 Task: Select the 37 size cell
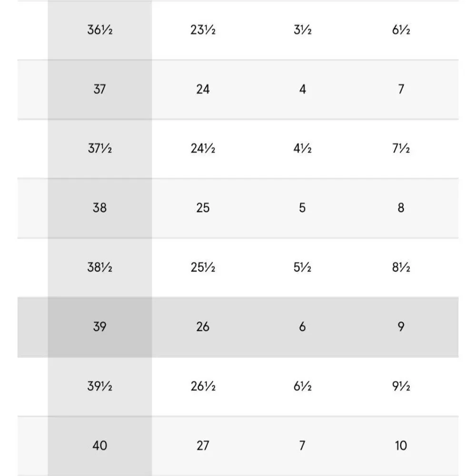click(99, 89)
